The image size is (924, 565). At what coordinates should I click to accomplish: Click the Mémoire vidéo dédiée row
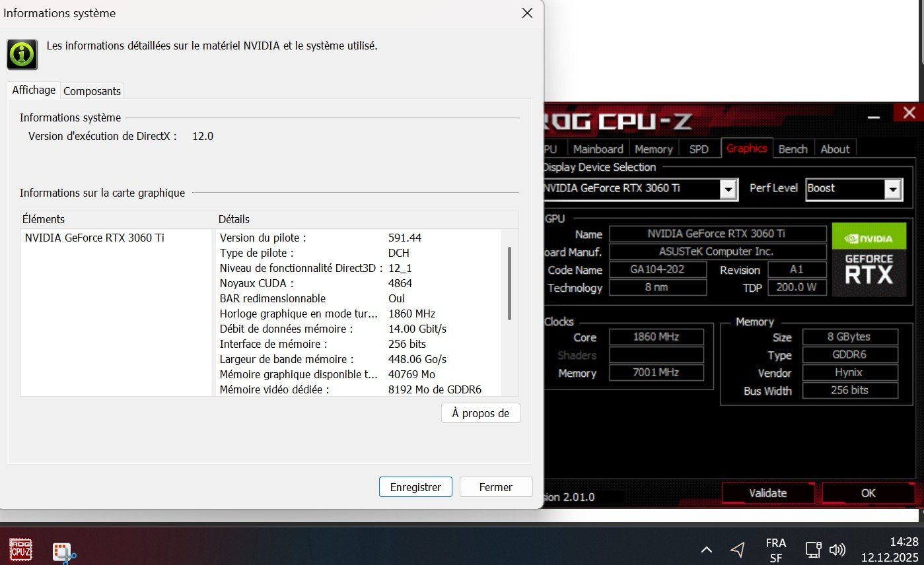click(359, 389)
